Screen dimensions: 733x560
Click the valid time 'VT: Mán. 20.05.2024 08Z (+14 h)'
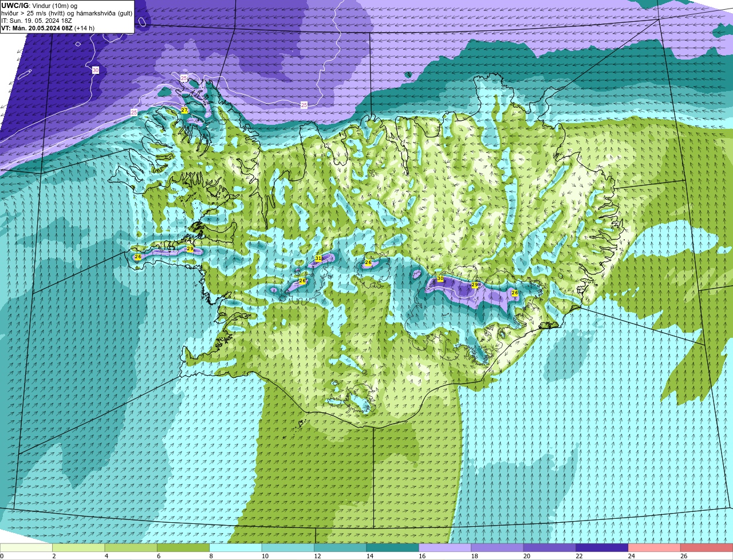click(x=48, y=28)
